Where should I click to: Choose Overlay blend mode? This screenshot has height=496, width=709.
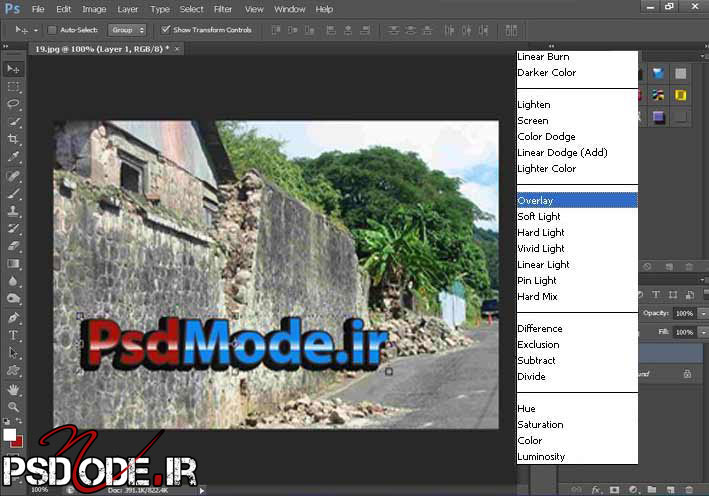click(577, 200)
